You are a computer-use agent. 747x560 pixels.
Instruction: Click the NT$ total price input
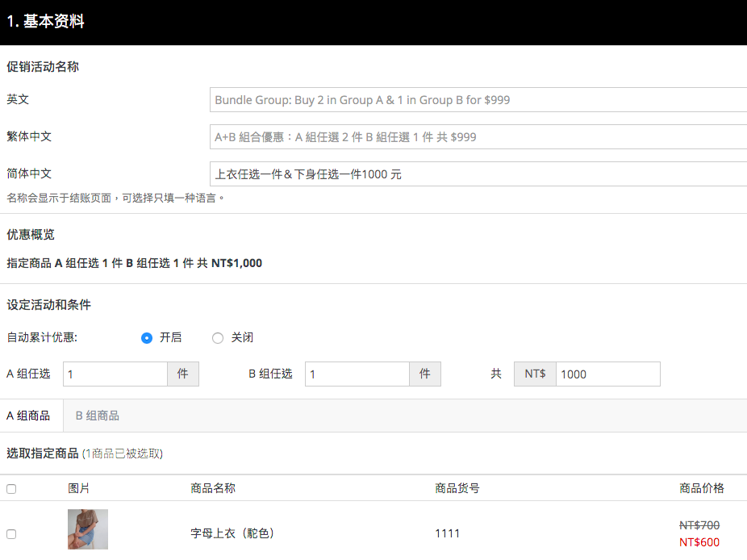pyautogui.click(x=608, y=374)
